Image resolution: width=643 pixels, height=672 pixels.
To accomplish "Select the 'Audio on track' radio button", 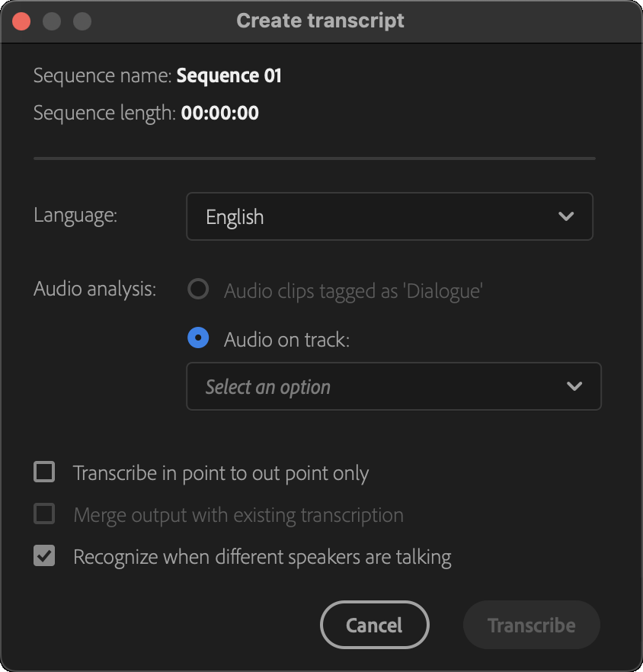I will [198, 339].
